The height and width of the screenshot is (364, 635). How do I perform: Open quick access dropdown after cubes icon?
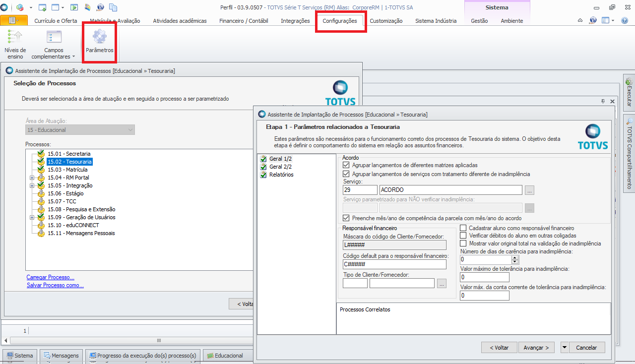click(31, 7)
